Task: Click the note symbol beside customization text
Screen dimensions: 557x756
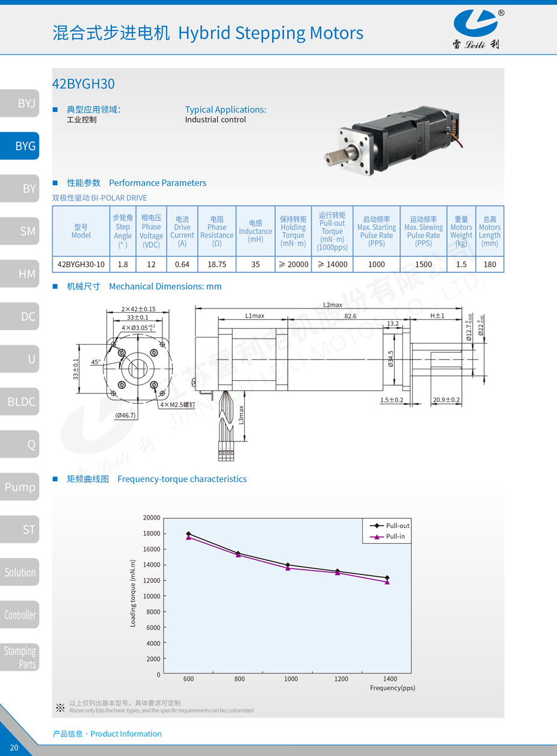Action: point(60,707)
